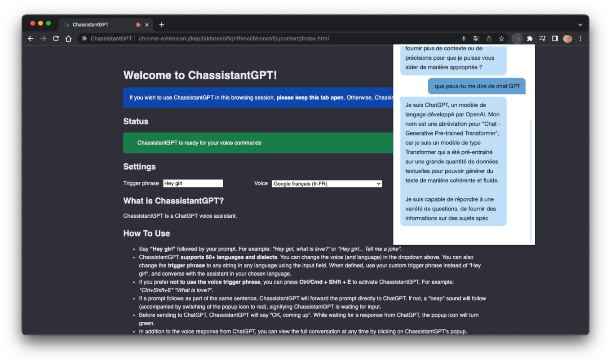Click the Trigger phrase input field

click(x=193, y=184)
